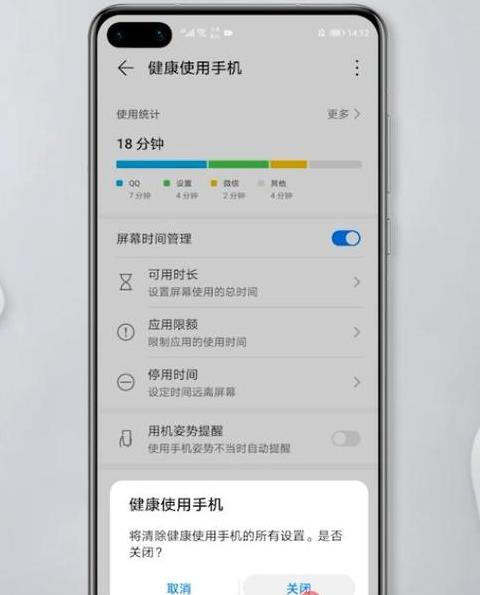Tap the phone posture icon for 用机姿势提醒

click(126, 439)
